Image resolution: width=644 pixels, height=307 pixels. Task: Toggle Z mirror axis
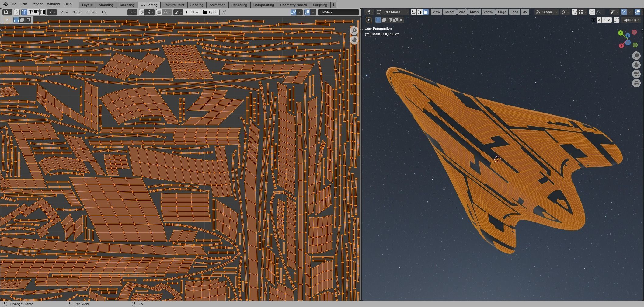[x=609, y=20]
